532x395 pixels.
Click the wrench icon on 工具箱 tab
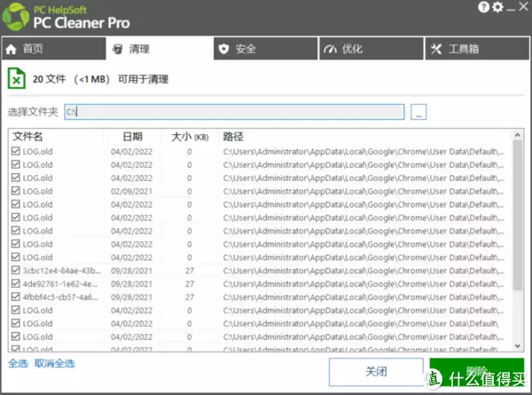436,49
